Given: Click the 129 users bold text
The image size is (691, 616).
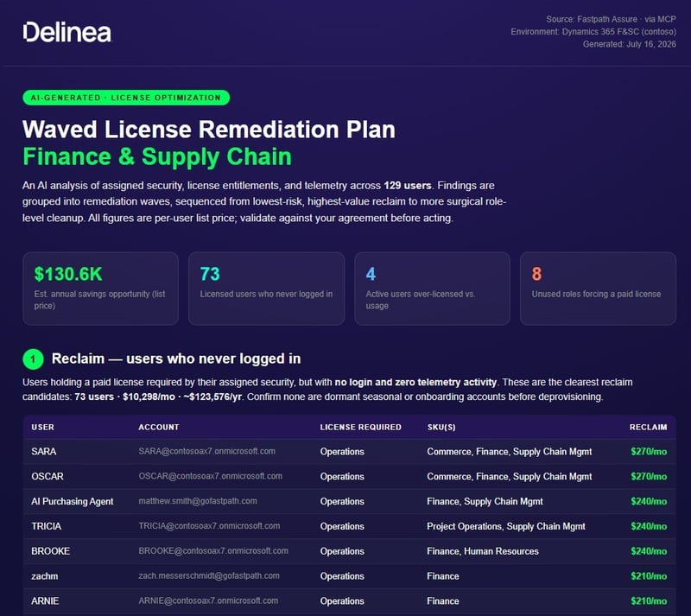Looking at the screenshot, I should pyautogui.click(x=407, y=186).
